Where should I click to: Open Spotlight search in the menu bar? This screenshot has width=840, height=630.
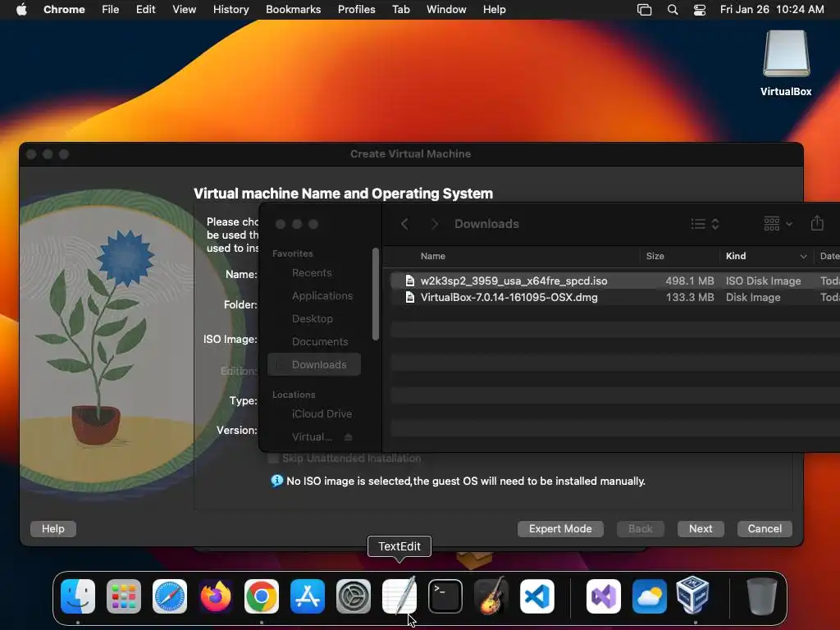pyautogui.click(x=673, y=10)
